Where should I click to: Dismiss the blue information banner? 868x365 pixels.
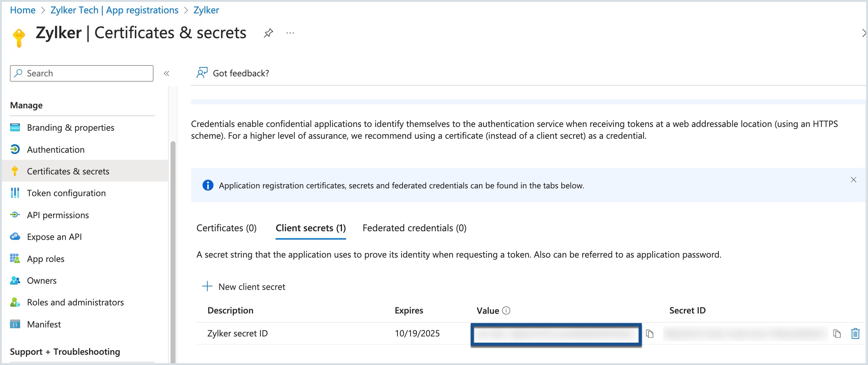[853, 179]
